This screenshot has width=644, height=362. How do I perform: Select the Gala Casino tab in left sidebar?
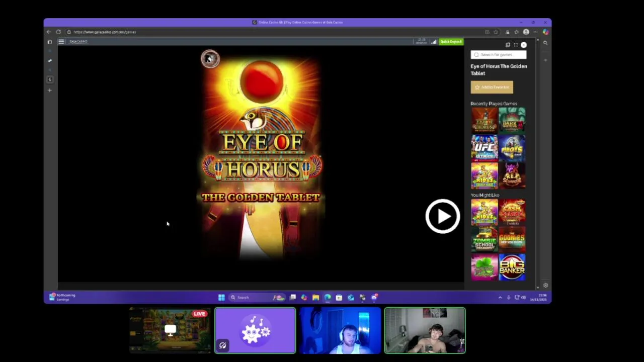pyautogui.click(x=50, y=79)
